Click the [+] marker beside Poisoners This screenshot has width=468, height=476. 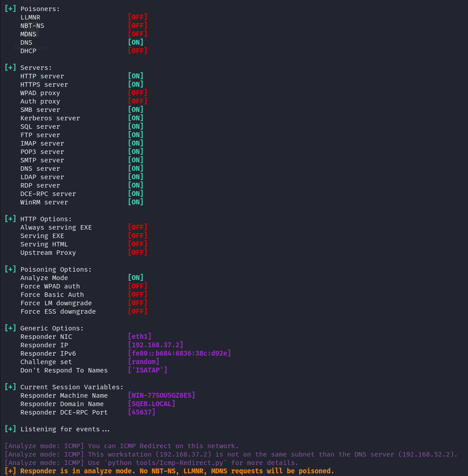pos(10,8)
